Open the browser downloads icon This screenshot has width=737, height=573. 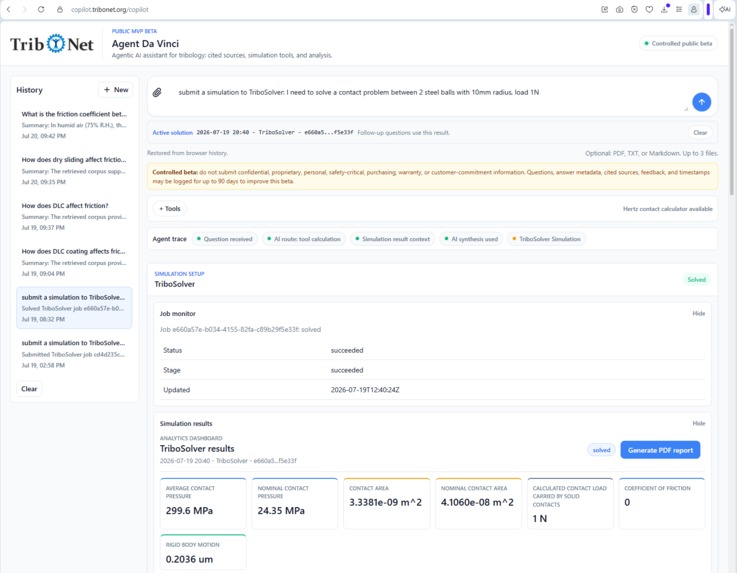click(x=664, y=9)
